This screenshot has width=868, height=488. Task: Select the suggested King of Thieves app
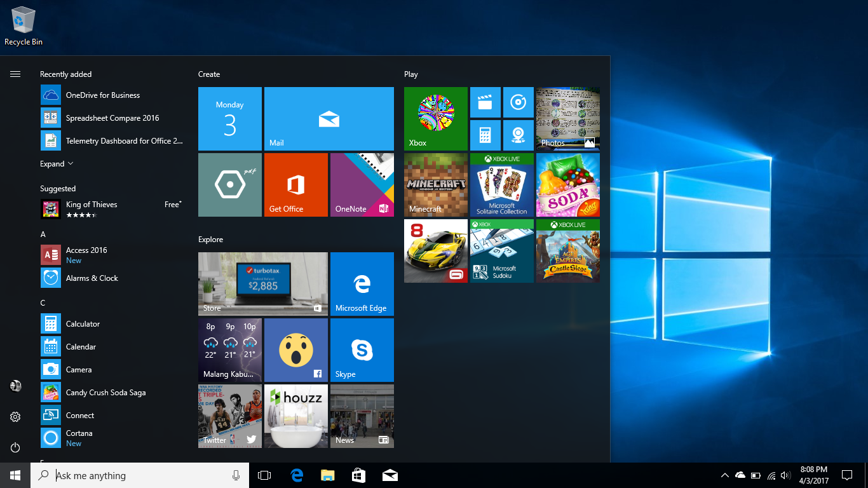click(x=113, y=208)
